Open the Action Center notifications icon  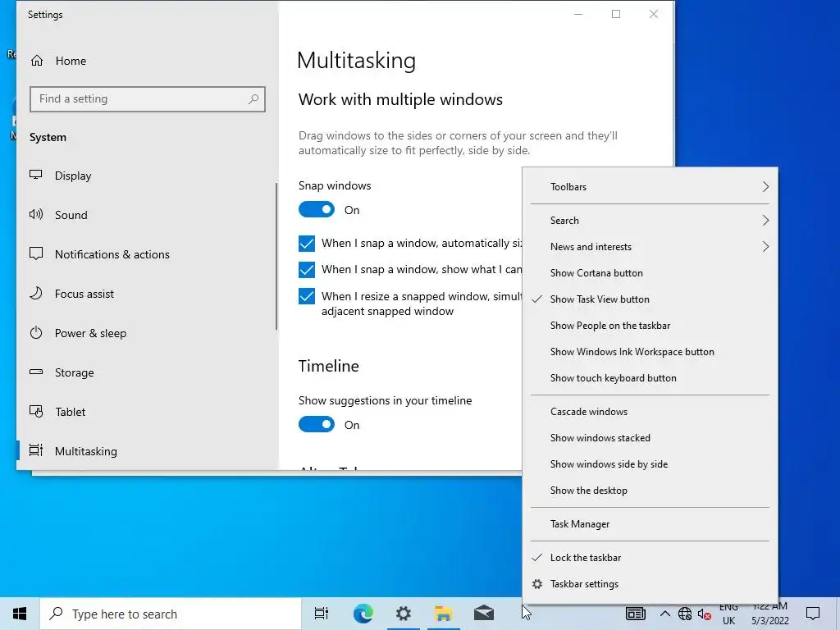pos(813,614)
